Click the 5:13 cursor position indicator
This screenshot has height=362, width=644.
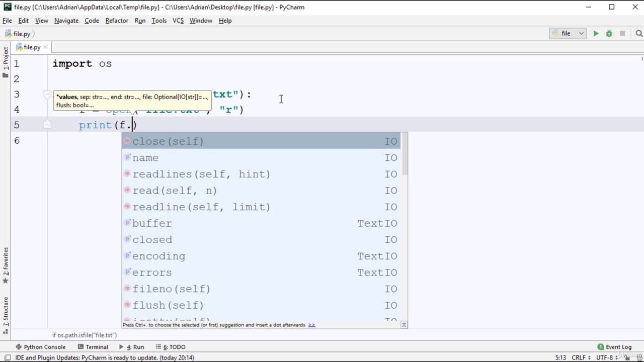coord(560,357)
